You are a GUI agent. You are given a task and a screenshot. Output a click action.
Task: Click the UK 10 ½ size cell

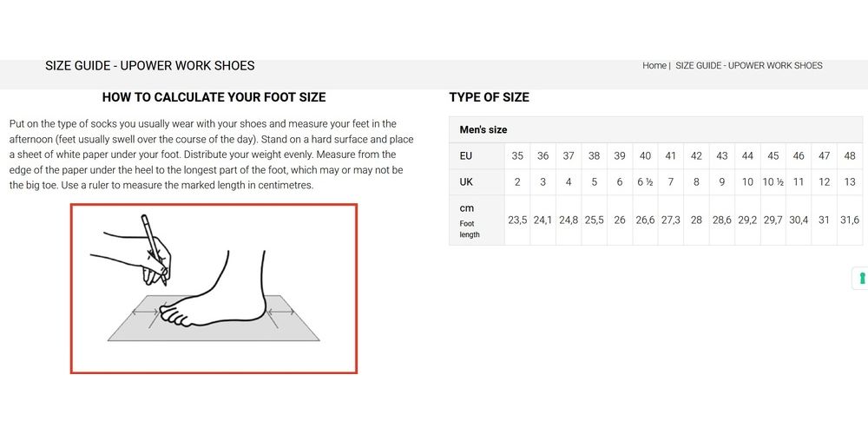tap(773, 182)
